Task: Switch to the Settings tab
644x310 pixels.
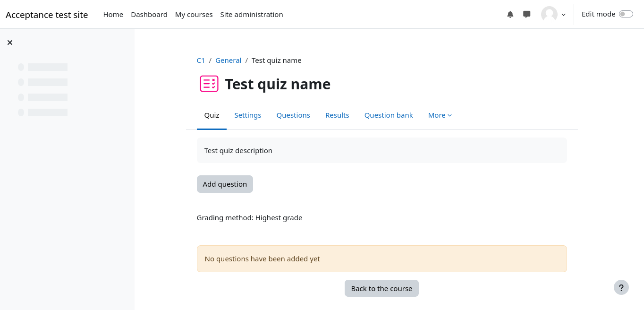Action: 248,115
